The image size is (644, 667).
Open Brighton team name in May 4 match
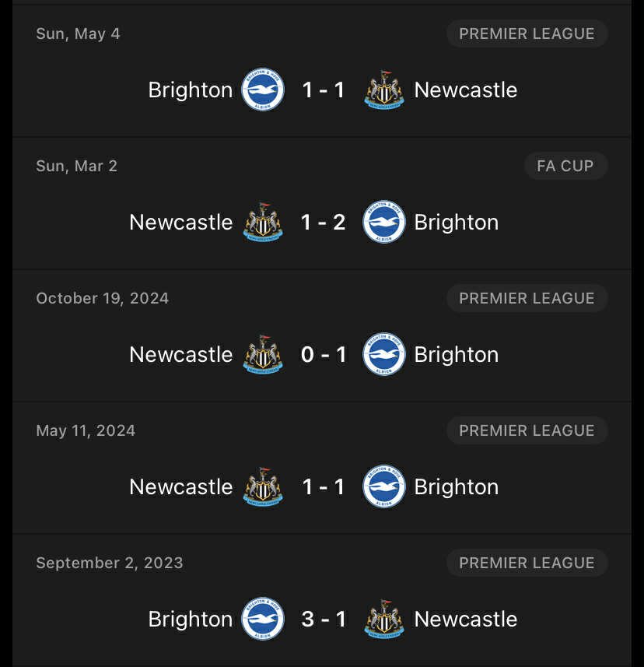(x=191, y=90)
